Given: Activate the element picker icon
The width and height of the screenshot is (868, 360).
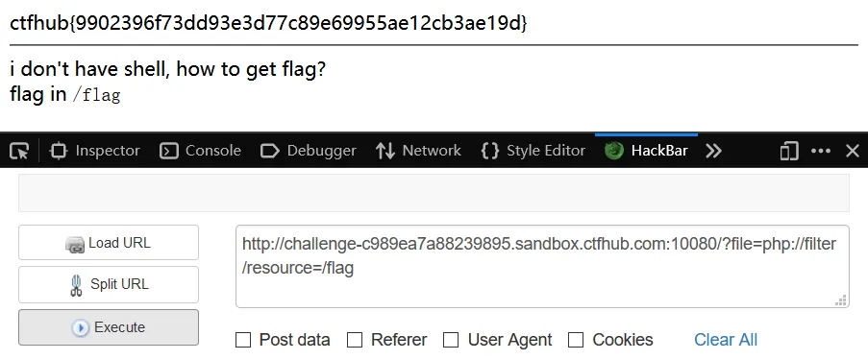Looking at the screenshot, I should (19, 151).
